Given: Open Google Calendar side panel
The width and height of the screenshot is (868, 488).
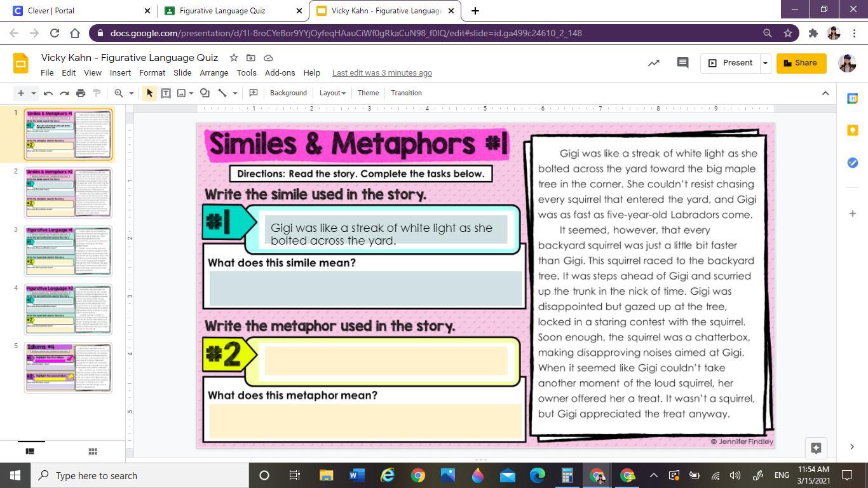Looking at the screenshot, I should tap(853, 98).
